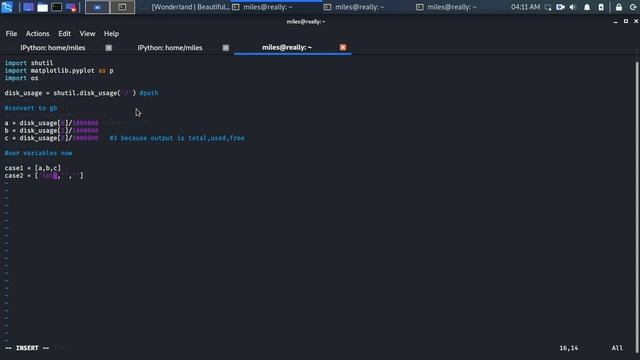
Task: Click the '-- INSERT --' mode indicator
Action: (27, 348)
